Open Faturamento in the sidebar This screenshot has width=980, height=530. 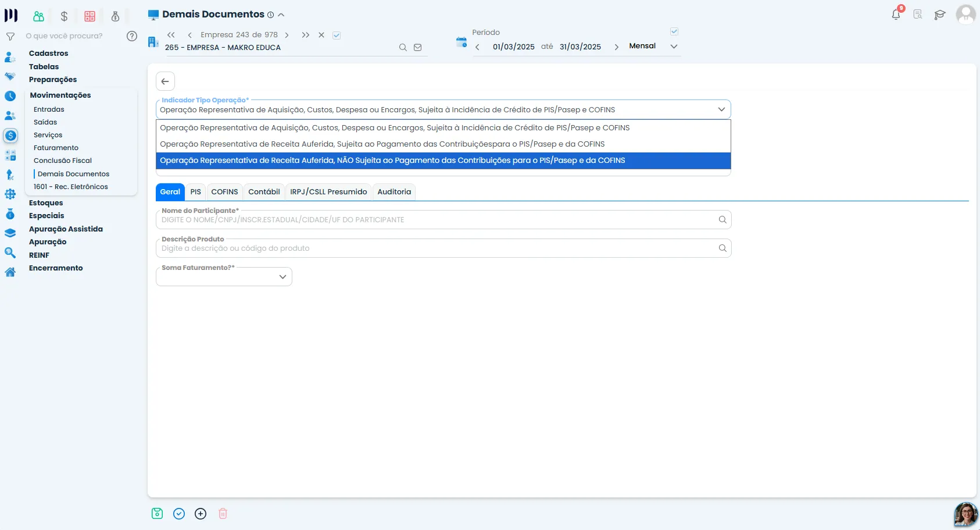point(56,148)
